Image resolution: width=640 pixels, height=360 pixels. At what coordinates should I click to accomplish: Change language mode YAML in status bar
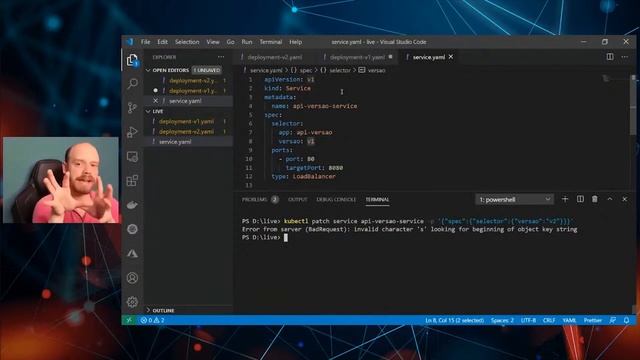(x=569, y=320)
